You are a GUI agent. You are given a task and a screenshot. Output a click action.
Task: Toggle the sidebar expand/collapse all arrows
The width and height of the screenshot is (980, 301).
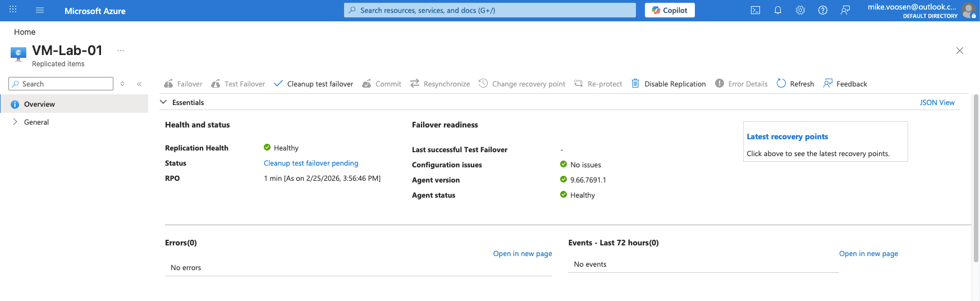tap(122, 84)
